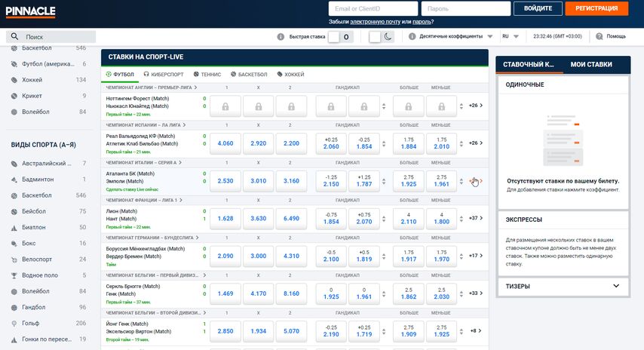Click the football icon in the ФУТБОЛ tab

109,75
